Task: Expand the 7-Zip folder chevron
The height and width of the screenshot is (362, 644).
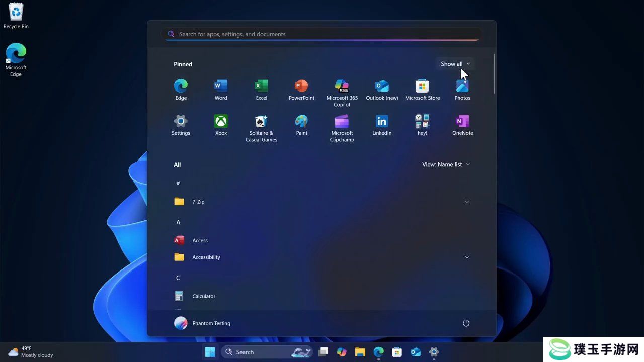Action: click(x=467, y=202)
